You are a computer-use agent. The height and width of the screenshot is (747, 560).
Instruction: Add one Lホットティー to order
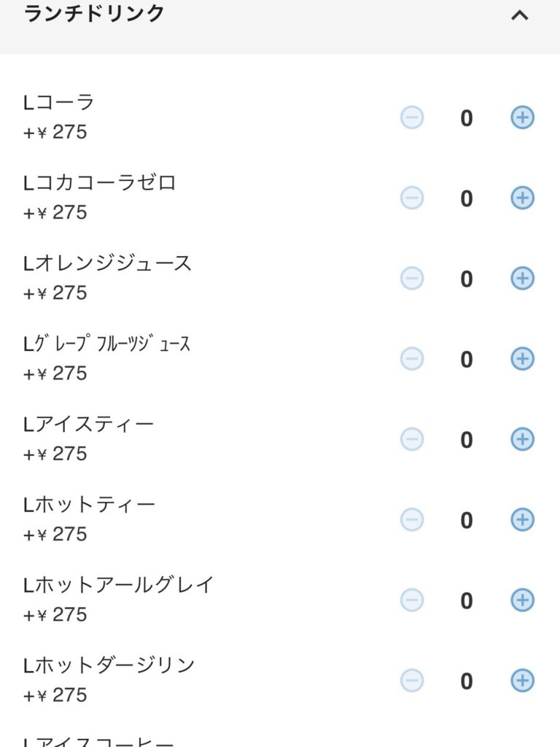(522, 520)
